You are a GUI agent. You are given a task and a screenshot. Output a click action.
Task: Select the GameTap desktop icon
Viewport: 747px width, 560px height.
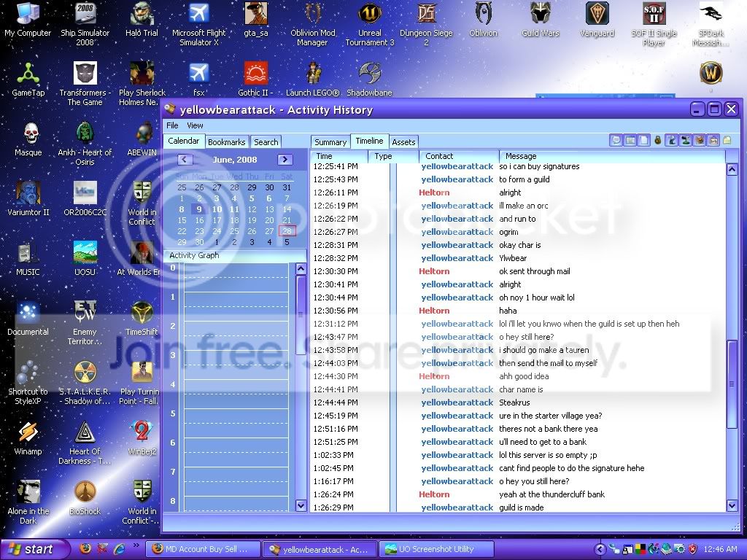[28, 79]
